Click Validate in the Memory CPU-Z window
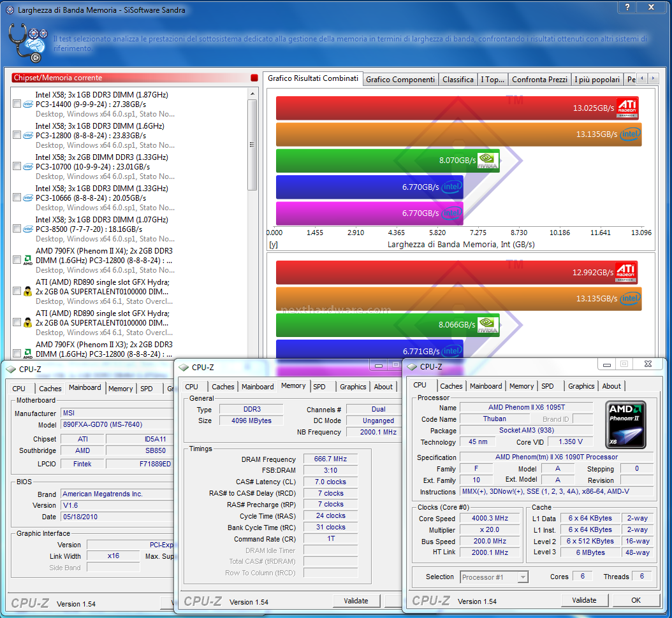The image size is (672, 618). coord(356,601)
